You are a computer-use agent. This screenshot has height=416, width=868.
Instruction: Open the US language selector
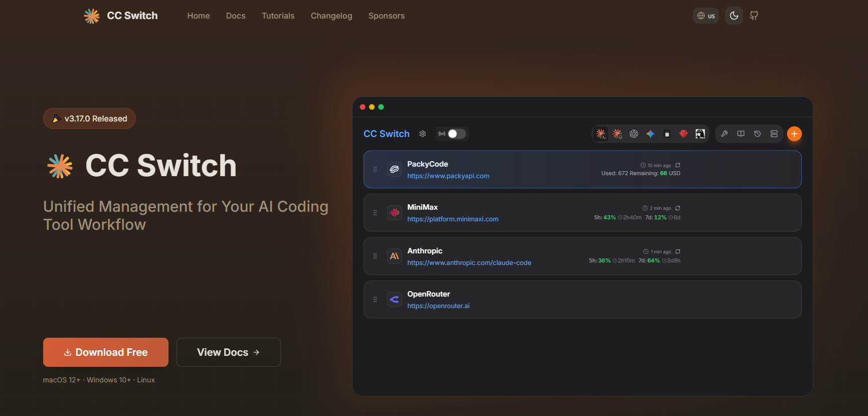pyautogui.click(x=706, y=16)
